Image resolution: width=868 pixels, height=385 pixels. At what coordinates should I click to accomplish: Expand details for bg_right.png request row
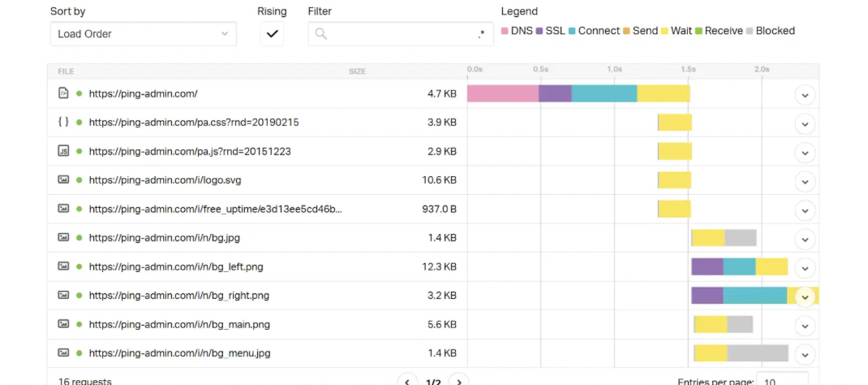[x=805, y=297]
